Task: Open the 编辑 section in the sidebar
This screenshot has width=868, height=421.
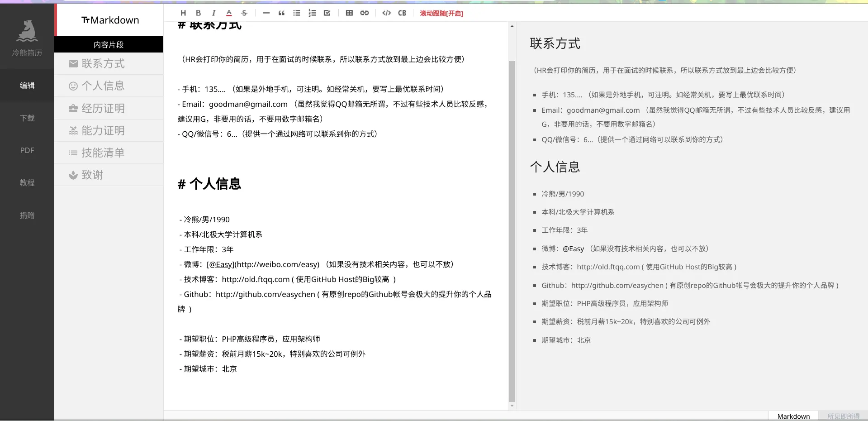Action: point(27,85)
